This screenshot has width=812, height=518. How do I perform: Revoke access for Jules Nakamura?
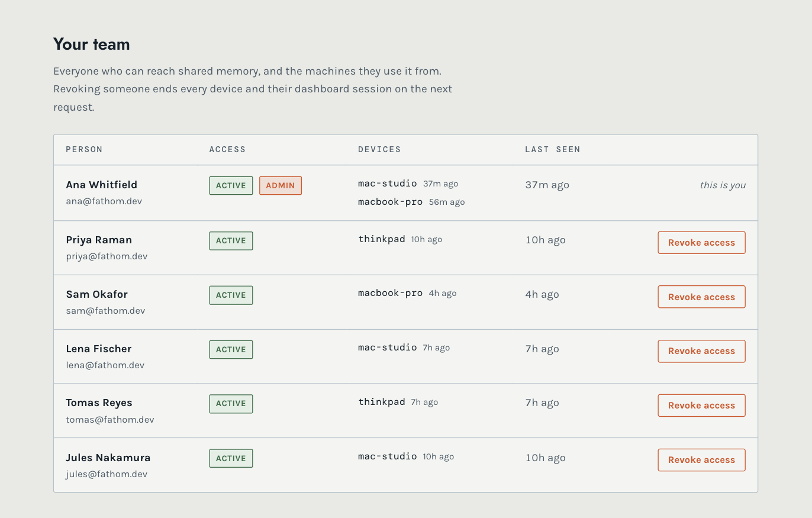701,460
